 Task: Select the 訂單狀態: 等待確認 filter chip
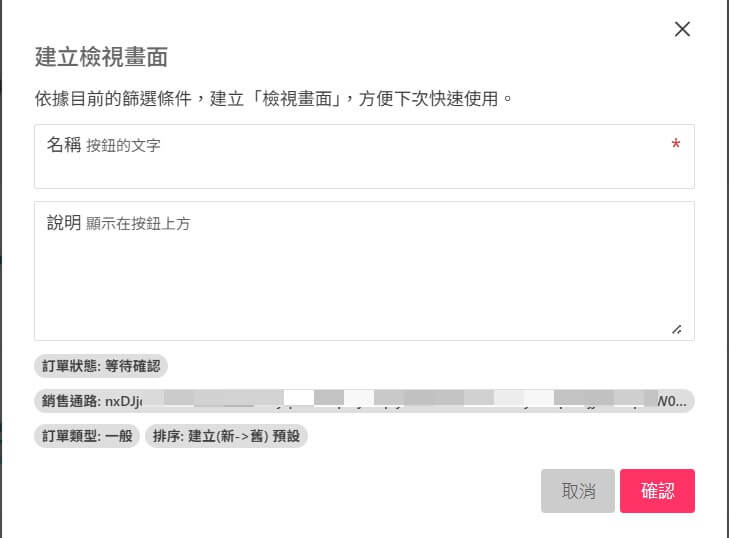coord(101,366)
